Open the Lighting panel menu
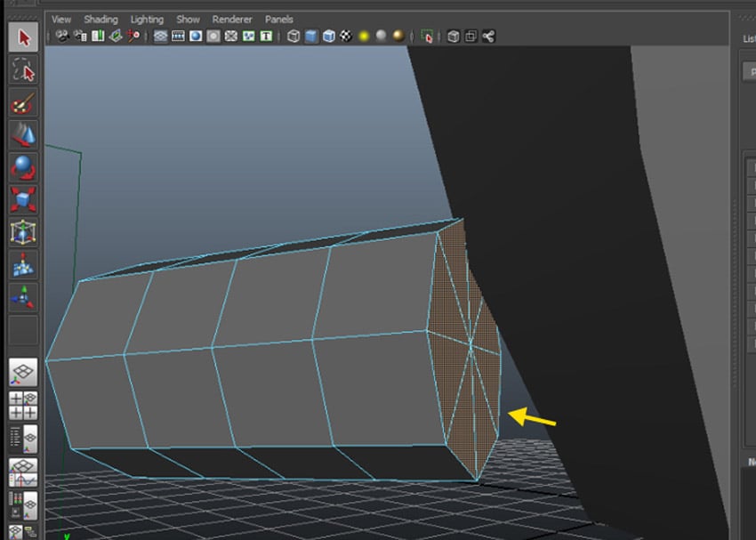756x540 pixels. point(147,19)
